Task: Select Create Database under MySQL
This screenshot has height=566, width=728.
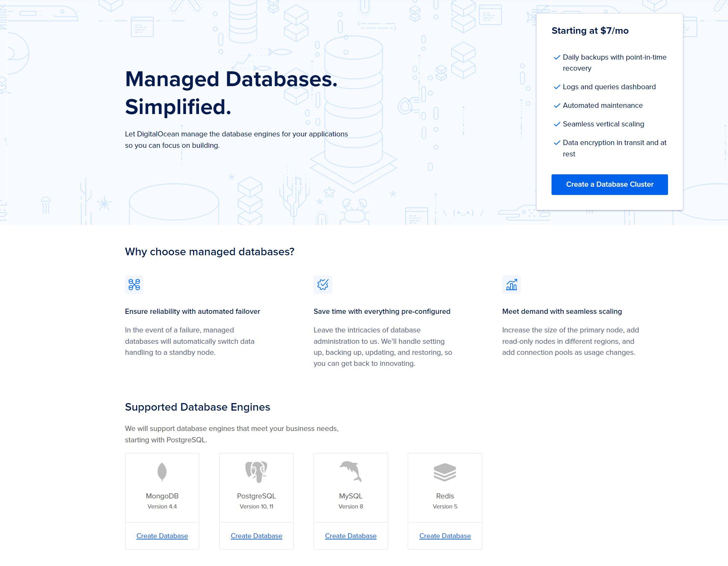Action: [351, 535]
